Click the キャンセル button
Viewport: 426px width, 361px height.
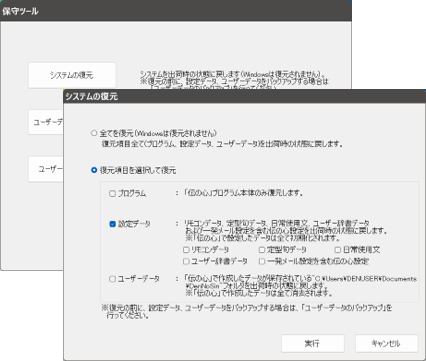coord(387,343)
